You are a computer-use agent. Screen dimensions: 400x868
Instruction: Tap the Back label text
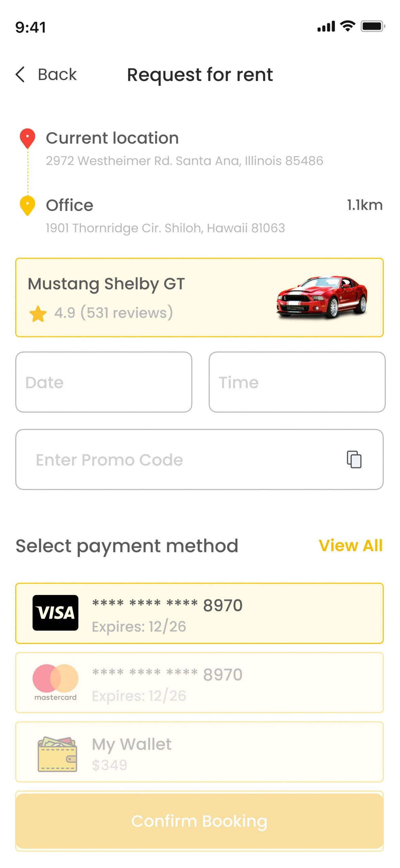point(57,74)
